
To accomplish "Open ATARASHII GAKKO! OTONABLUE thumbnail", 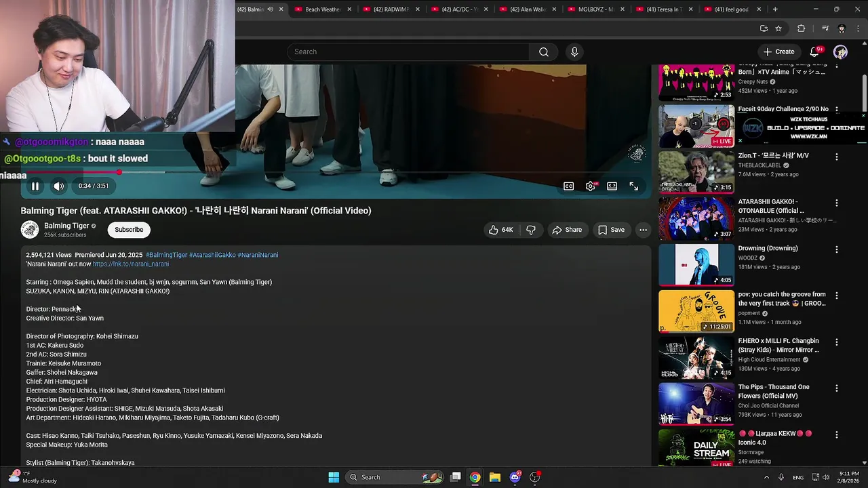I will pos(696,218).
